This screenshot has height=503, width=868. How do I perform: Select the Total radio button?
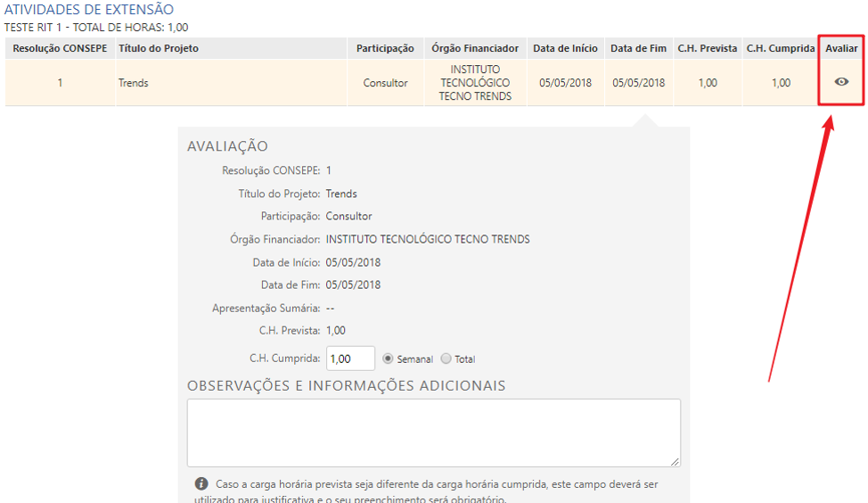(446, 359)
